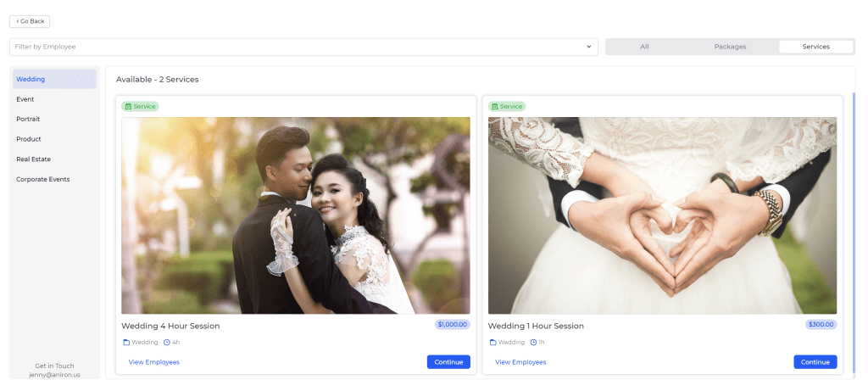This screenshot has height=391, width=868.
Task: Click the services list vertical scrollbar
Action: point(853,232)
